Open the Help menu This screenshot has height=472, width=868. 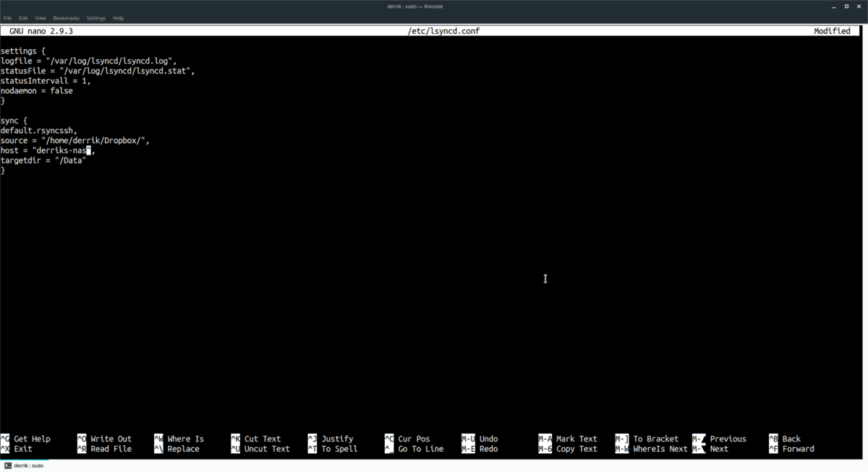pyautogui.click(x=118, y=18)
